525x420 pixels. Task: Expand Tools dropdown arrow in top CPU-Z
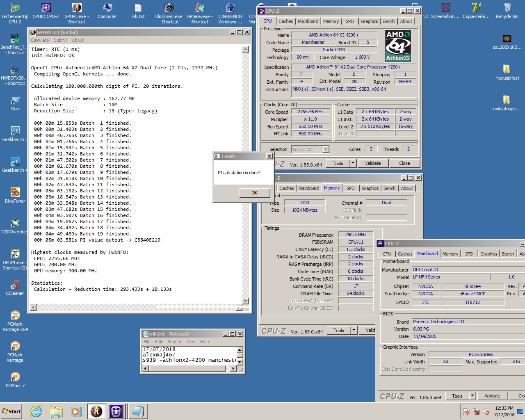[353, 163]
